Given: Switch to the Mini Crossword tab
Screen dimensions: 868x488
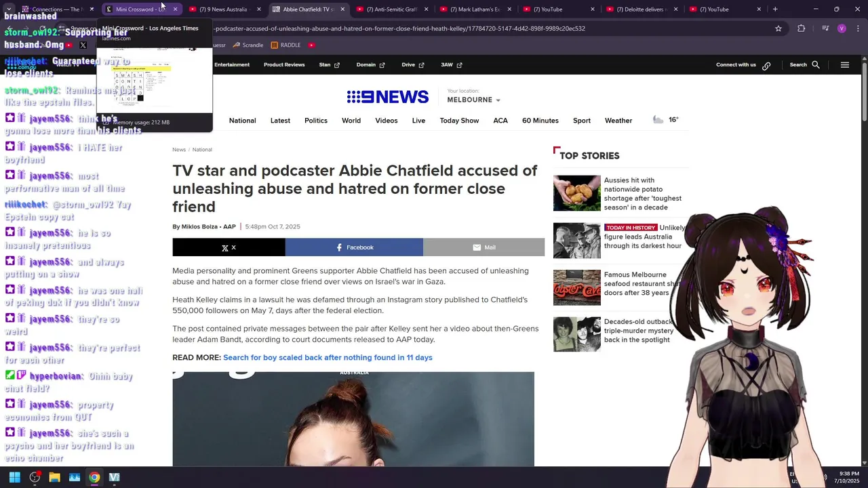Looking at the screenshot, I should (141, 9).
